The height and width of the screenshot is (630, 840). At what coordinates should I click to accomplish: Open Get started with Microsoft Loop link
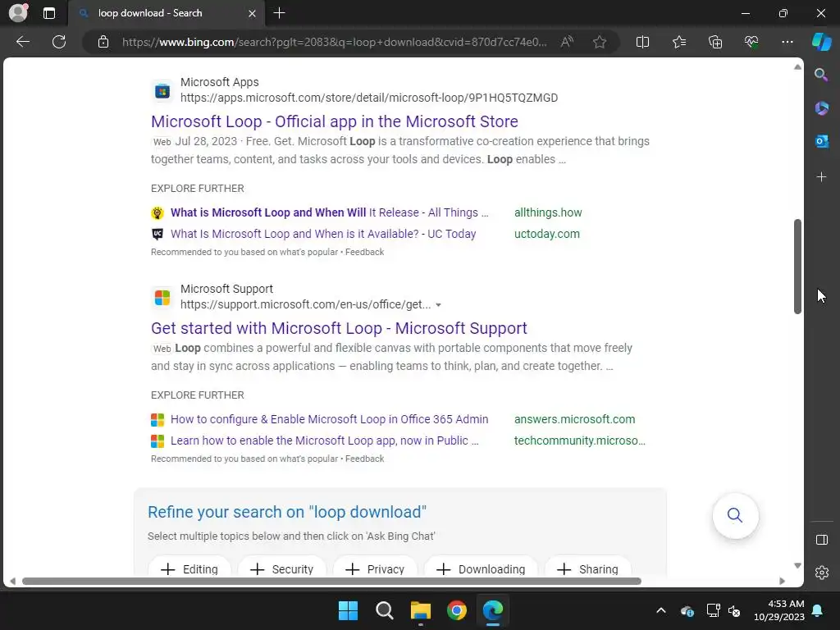pos(339,328)
